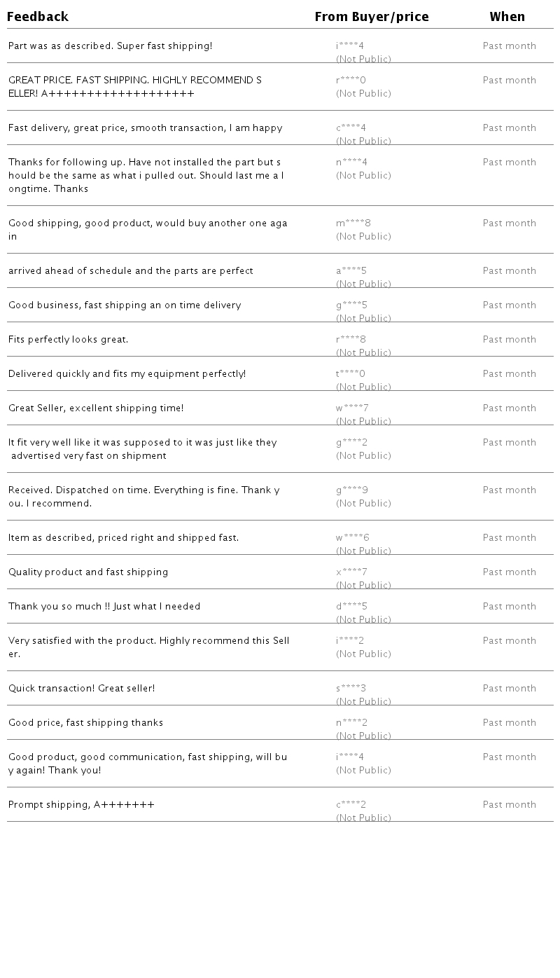This screenshot has width=560, height=978.
Task: Click the From Buyer/price column header
Action: pos(371,17)
